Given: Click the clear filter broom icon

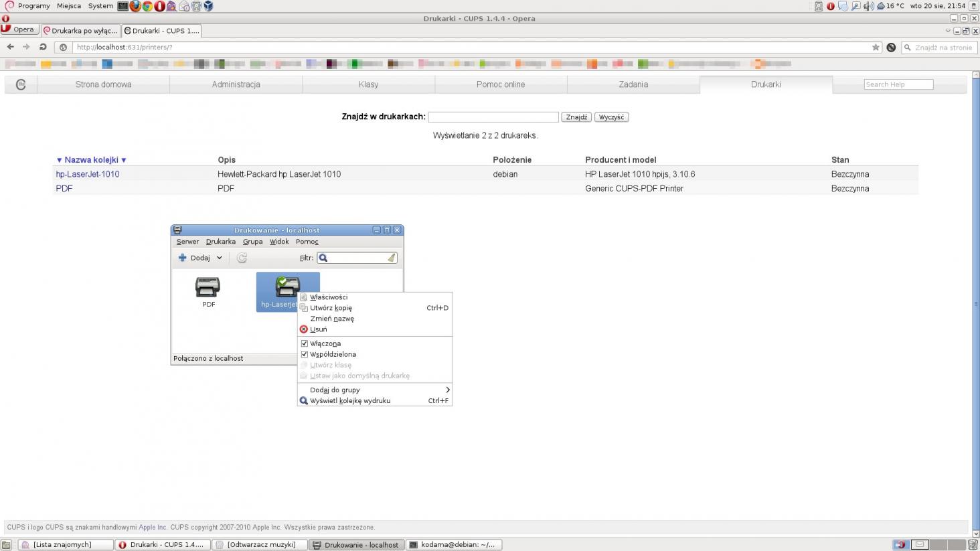Looking at the screenshot, I should (392, 258).
